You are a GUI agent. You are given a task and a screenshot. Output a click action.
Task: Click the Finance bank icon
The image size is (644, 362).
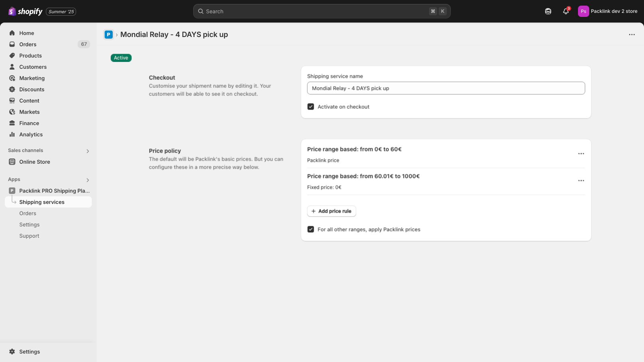pyautogui.click(x=12, y=123)
